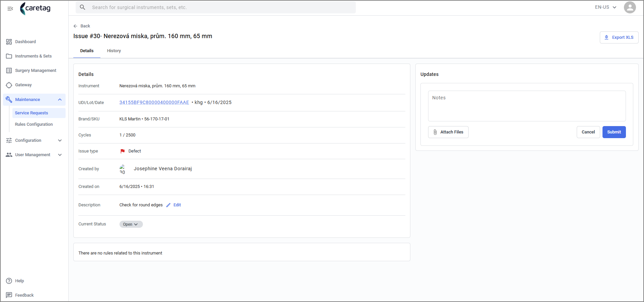This screenshot has width=644, height=302.
Task: Expand the User Management menu section
Action: [60, 155]
